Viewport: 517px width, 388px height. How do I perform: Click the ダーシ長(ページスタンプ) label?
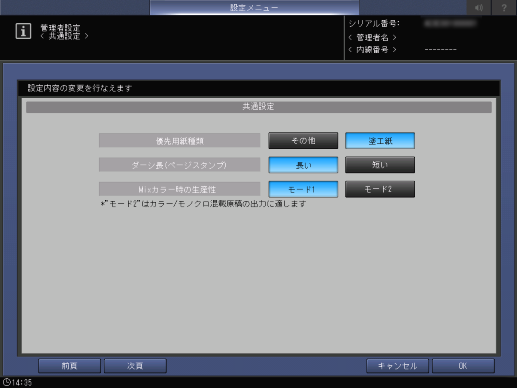pyautogui.click(x=179, y=165)
